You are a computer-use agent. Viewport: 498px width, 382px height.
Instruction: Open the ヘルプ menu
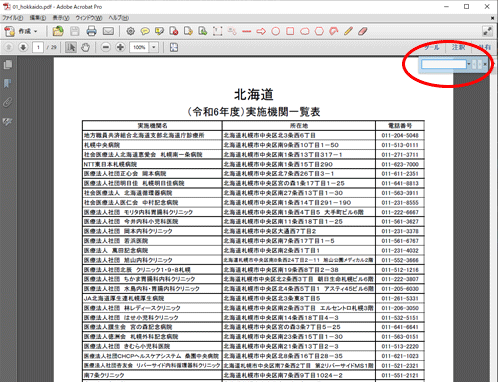coord(119,18)
